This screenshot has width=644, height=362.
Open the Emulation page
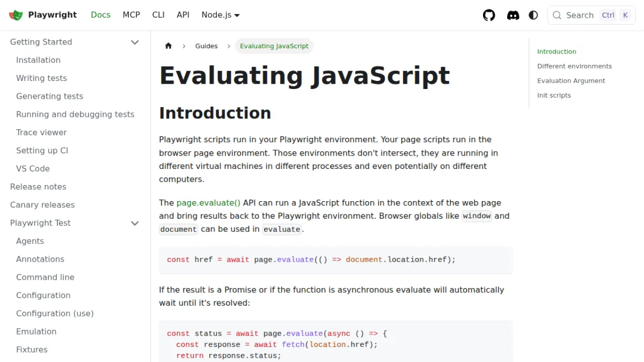36,331
